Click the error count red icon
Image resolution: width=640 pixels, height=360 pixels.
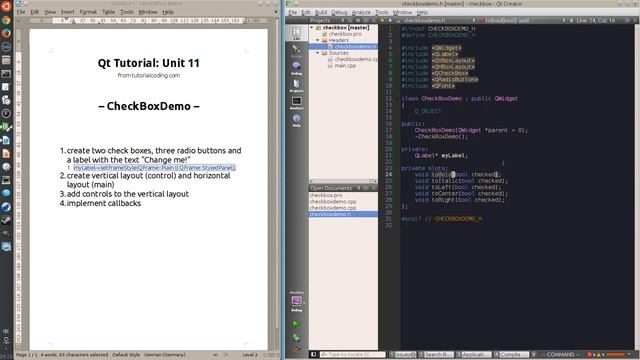(x=589, y=354)
